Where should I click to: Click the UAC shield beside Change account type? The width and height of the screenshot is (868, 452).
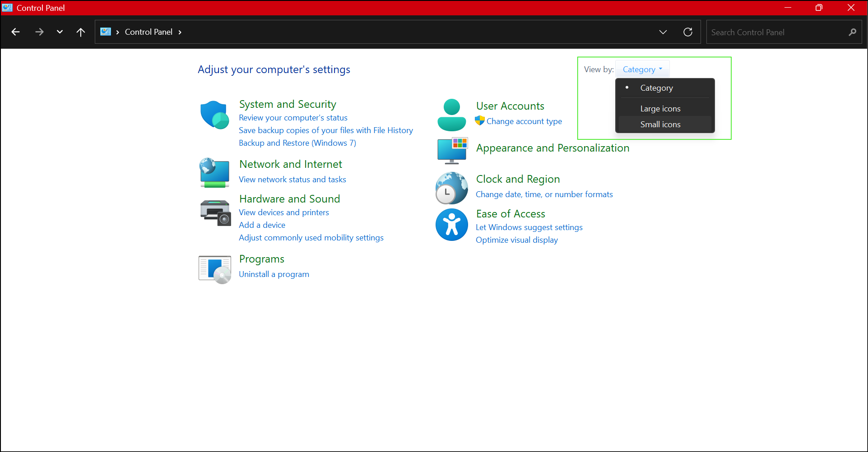(480, 121)
